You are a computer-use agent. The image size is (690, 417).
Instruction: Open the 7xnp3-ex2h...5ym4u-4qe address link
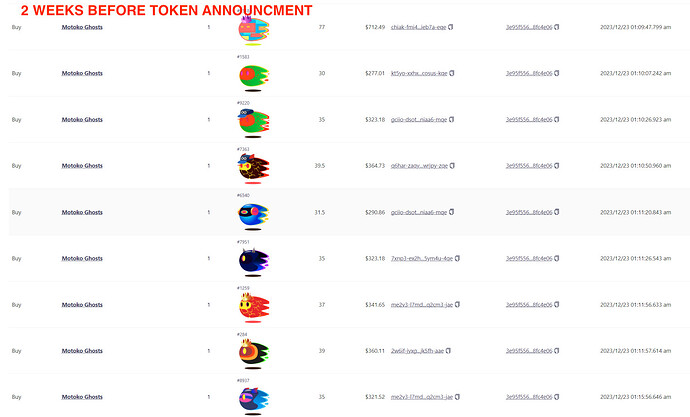click(422, 259)
